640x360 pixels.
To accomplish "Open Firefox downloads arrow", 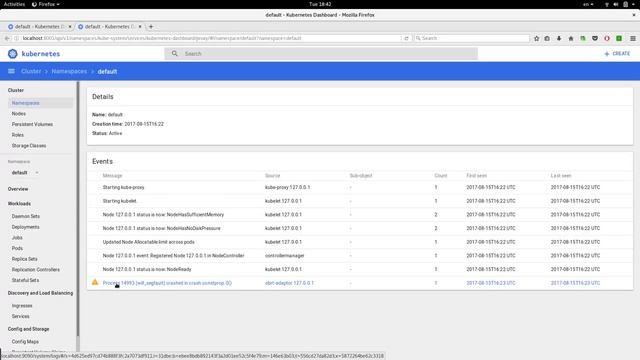I will click(559, 38).
